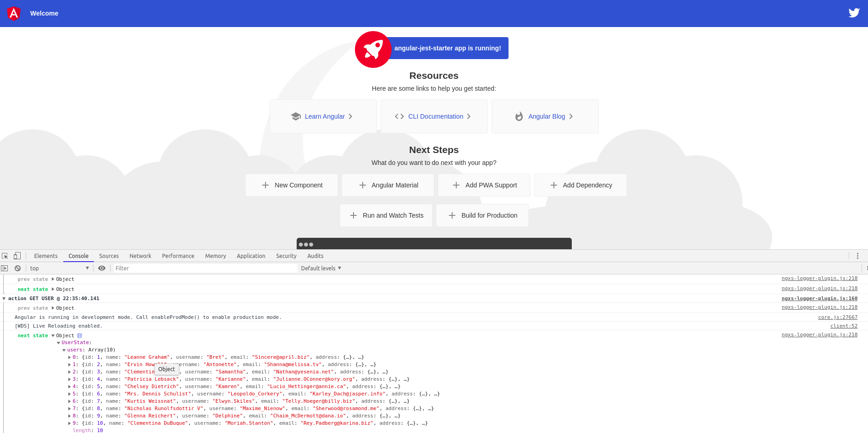Select the Run and Watch Tests card

(x=386, y=215)
